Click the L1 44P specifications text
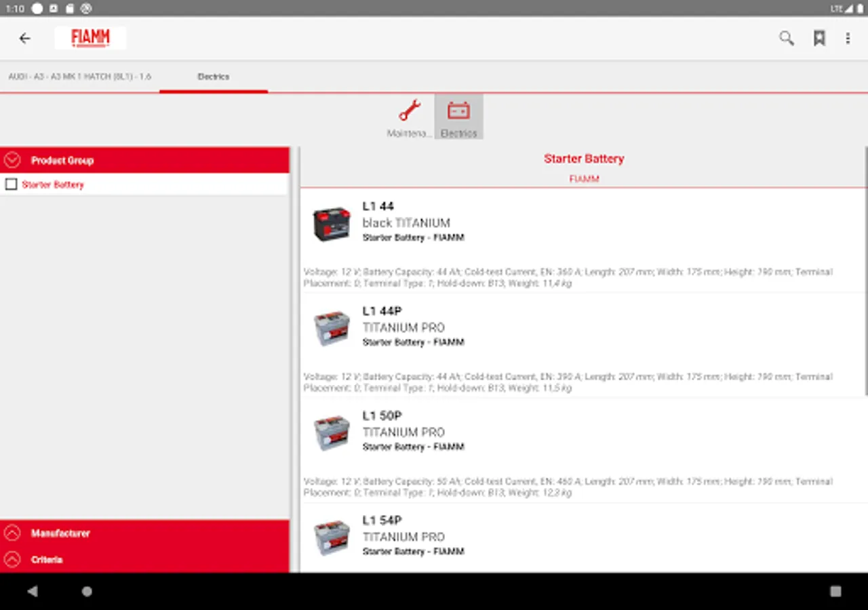The image size is (868, 610). click(568, 382)
